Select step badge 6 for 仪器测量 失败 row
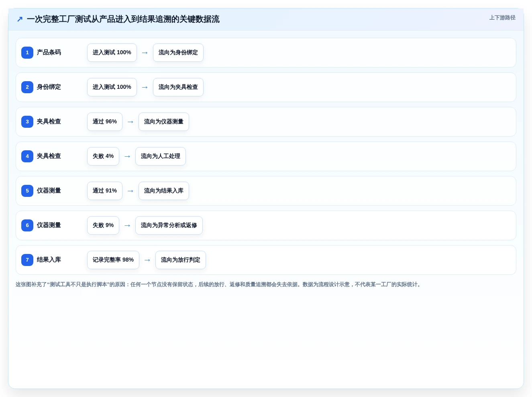The width and height of the screenshot is (532, 397). point(27,225)
